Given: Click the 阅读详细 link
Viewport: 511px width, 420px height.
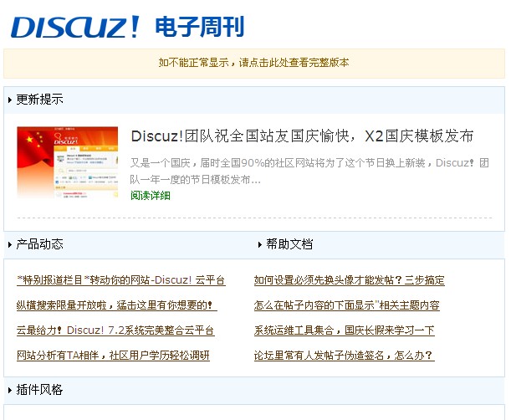Looking at the screenshot, I should (x=151, y=196).
